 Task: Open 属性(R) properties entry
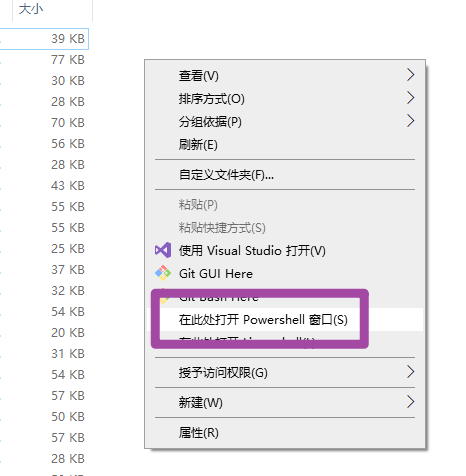pyautogui.click(x=285, y=433)
